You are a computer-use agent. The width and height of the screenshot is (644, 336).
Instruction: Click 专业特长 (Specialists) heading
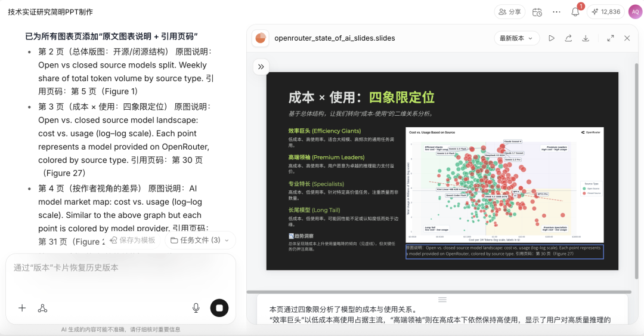(316, 184)
